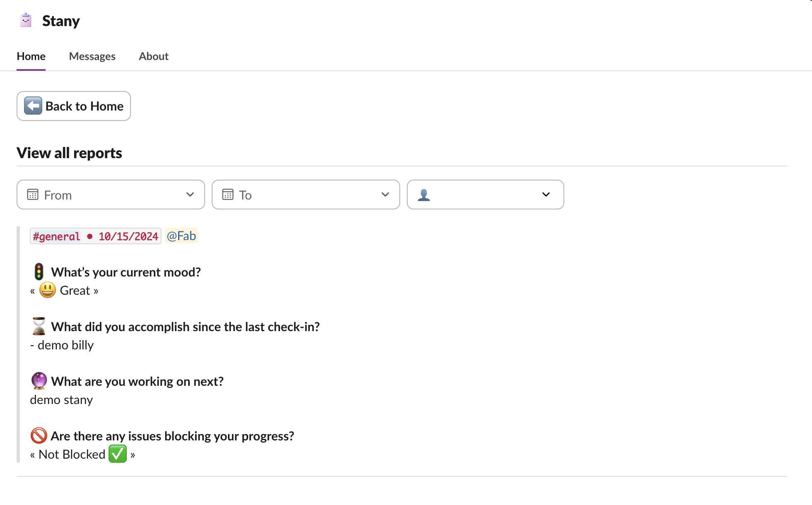Click the left arrow icon in Back button
Image resolution: width=812 pixels, height=505 pixels.
click(33, 106)
